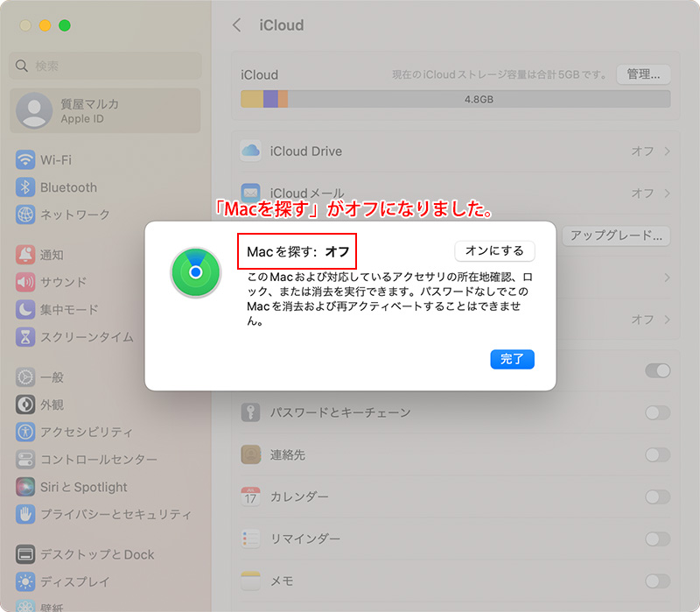Open ネットワーク globe icon in sidebar
The height and width of the screenshot is (612, 700).
click(25, 215)
